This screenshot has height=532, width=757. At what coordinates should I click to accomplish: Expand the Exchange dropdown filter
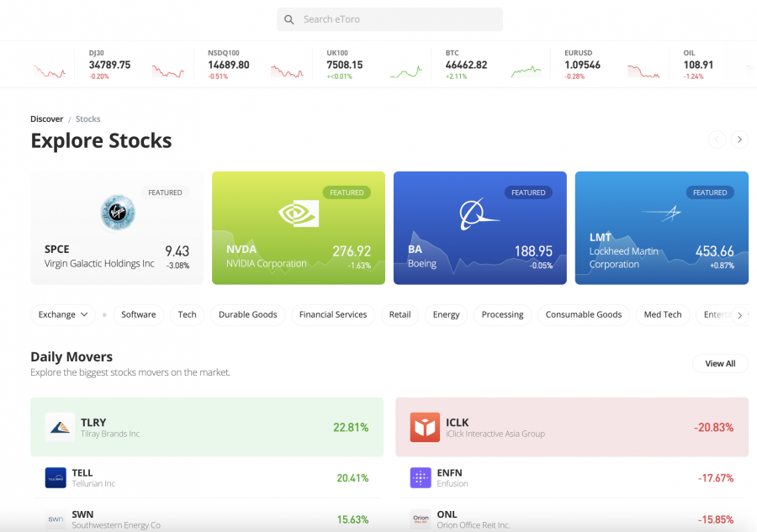[63, 314]
